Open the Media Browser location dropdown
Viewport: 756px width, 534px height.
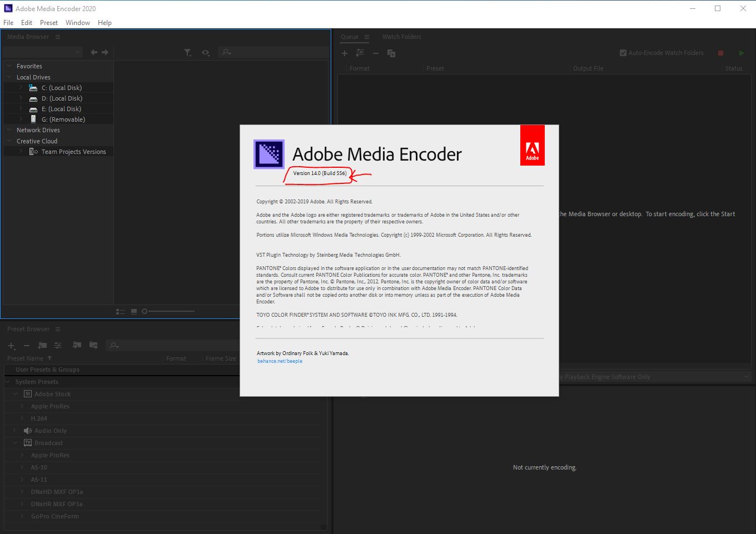[43, 52]
